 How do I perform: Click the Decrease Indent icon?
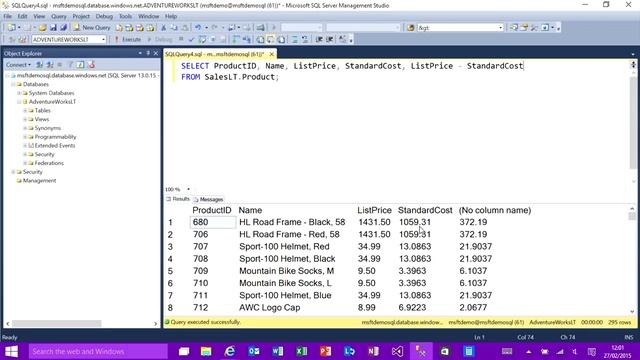[319, 40]
